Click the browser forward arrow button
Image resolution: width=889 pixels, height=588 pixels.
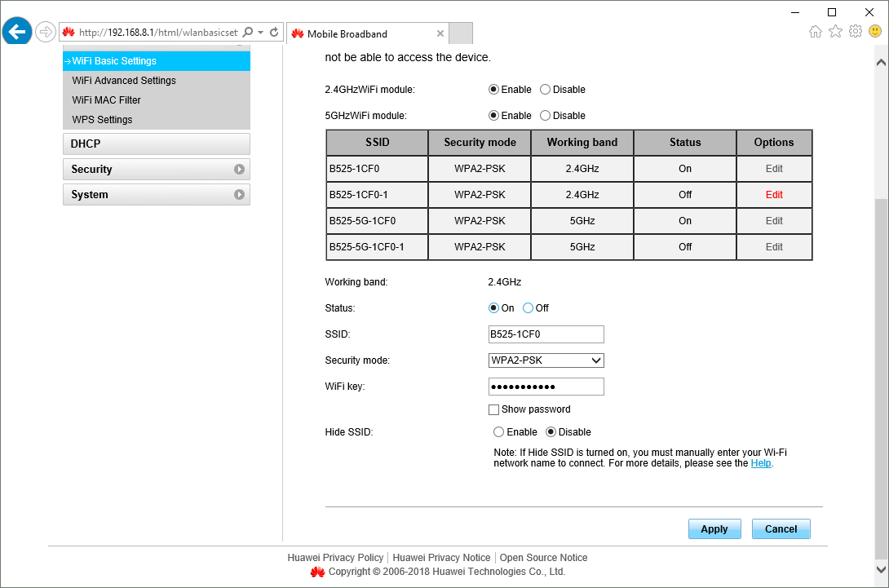pos(46,32)
